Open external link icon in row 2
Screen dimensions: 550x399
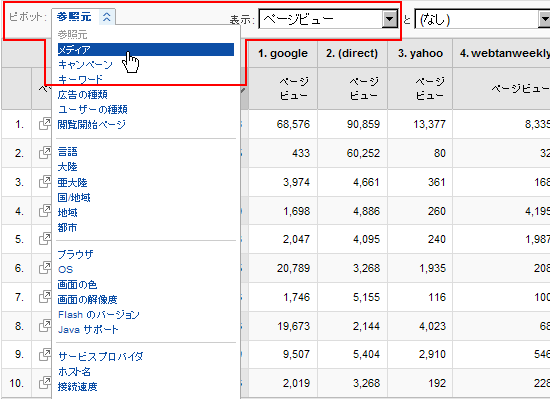tap(45, 153)
